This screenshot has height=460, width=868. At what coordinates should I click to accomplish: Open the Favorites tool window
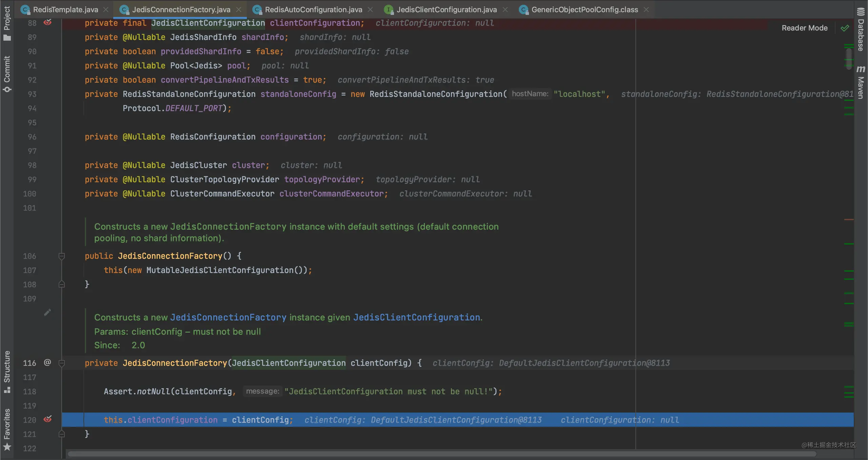[x=7, y=429]
